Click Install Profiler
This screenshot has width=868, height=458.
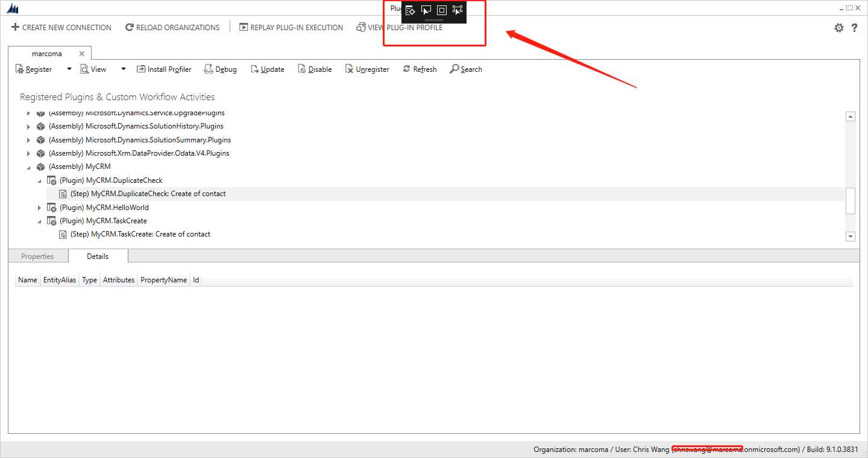coord(164,69)
